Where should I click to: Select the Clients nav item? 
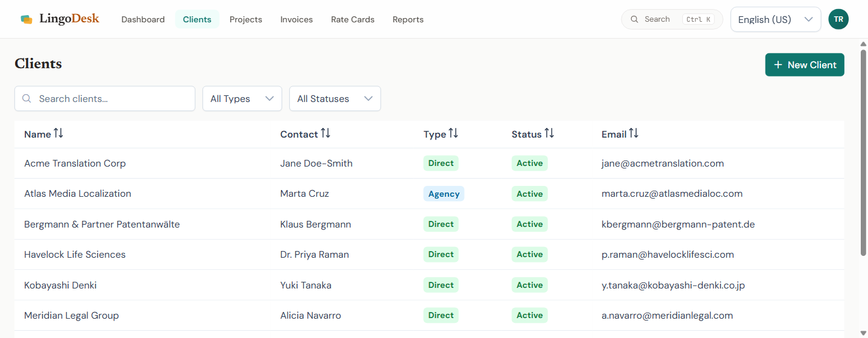click(197, 19)
